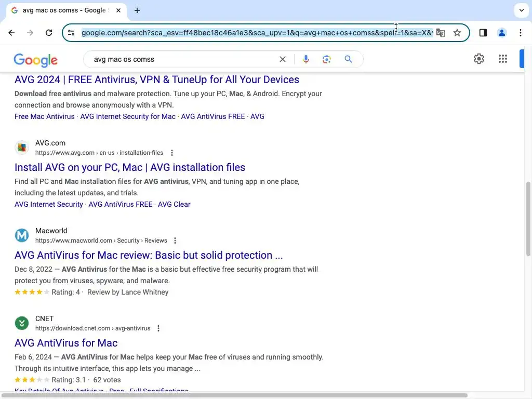Click the vertical page scrollbar thumb
532x399 pixels.
point(528,219)
